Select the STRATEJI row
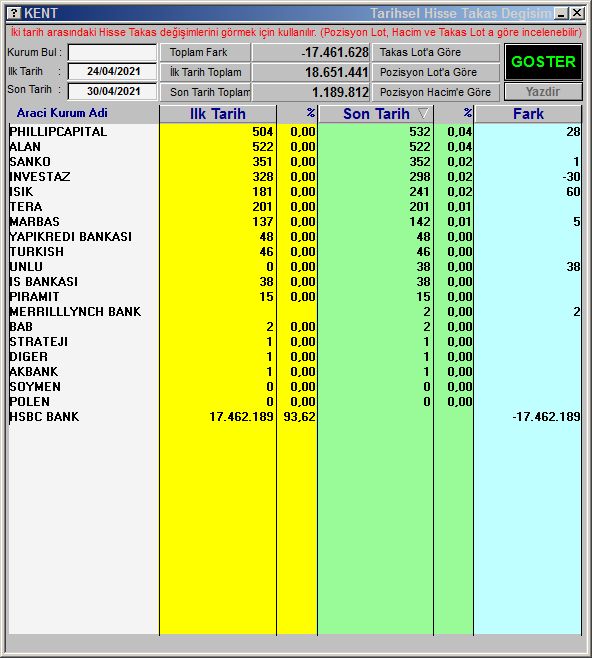 point(295,342)
